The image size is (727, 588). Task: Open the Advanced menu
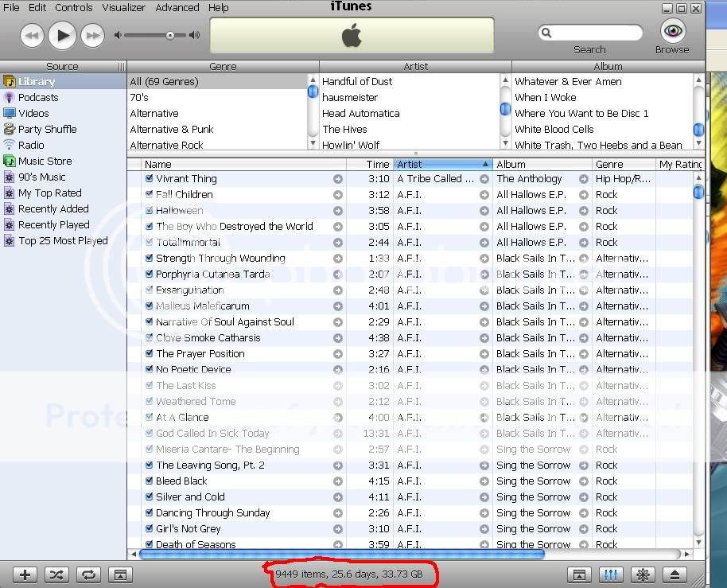177,7
